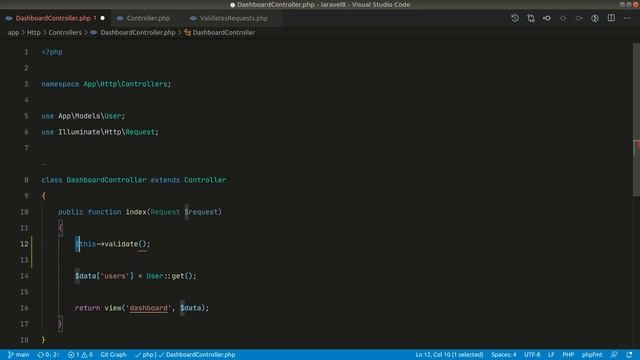The image size is (640, 360).
Task: Open the file timeline history icon
Action: point(515,18)
